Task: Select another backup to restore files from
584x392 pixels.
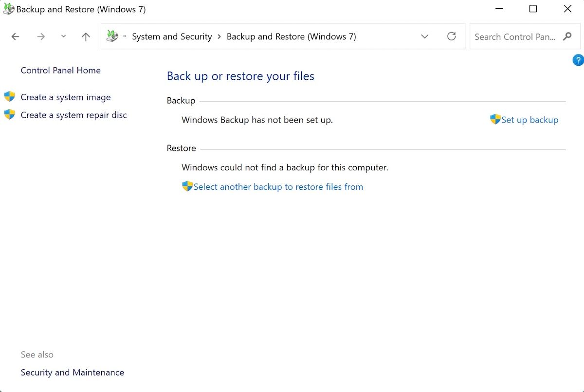Action: (278, 186)
